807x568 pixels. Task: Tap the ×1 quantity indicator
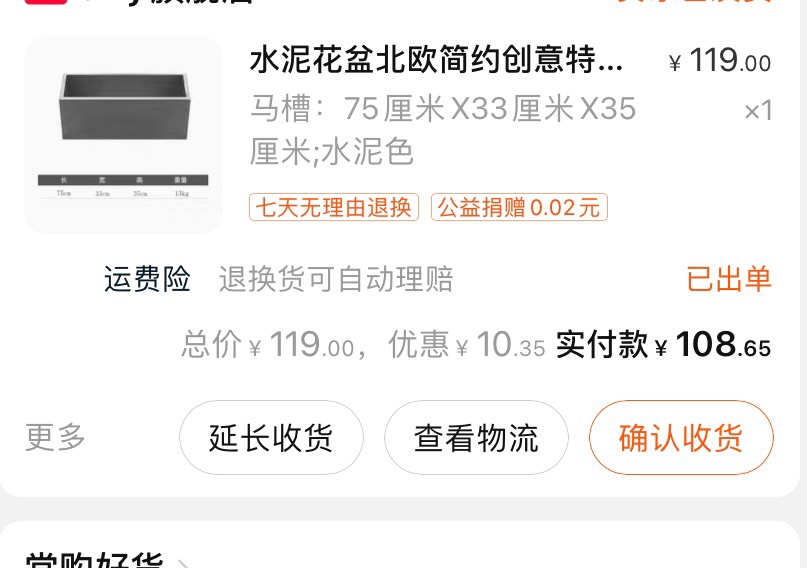[x=758, y=111]
